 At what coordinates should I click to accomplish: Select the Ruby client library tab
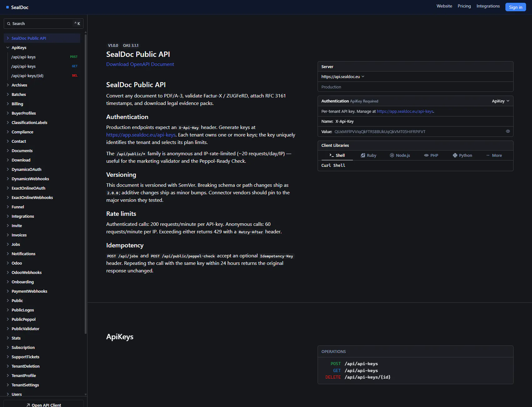click(369, 155)
